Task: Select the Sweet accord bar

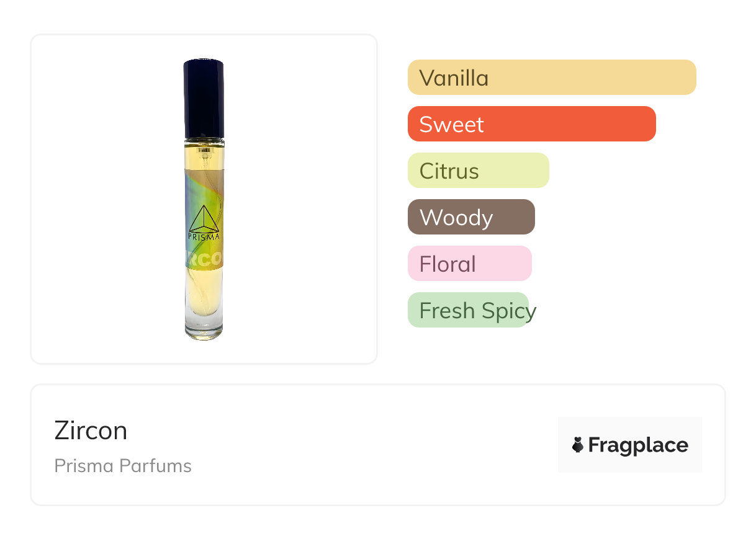Action: pos(531,124)
